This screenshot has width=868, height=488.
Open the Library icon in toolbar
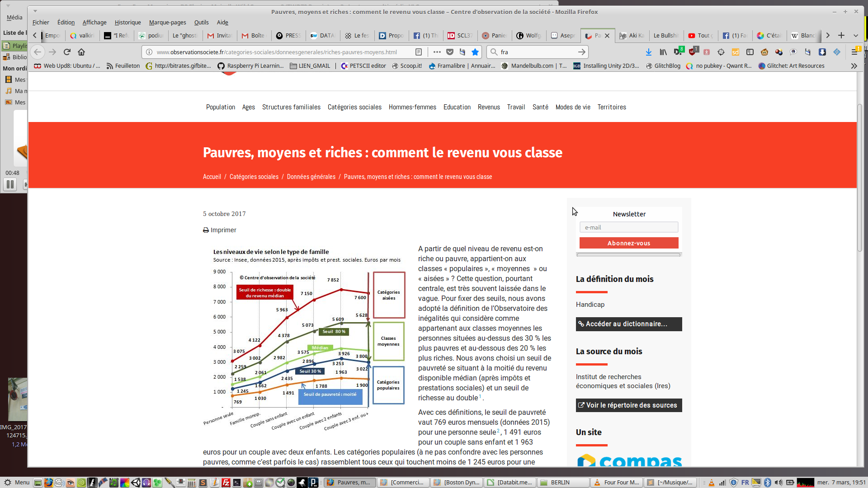pos(663,52)
